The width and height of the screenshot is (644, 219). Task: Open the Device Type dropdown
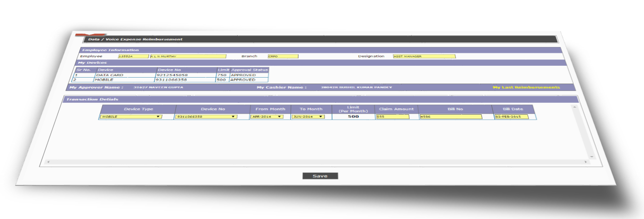(131, 117)
